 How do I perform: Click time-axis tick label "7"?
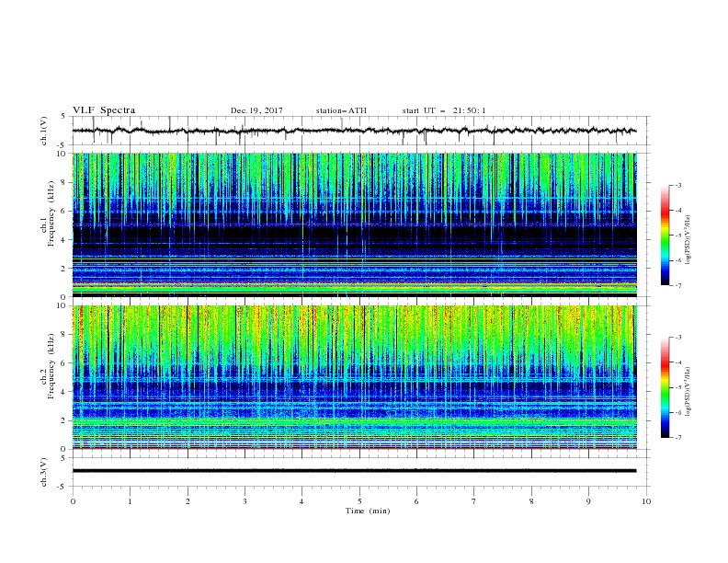point(474,501)
